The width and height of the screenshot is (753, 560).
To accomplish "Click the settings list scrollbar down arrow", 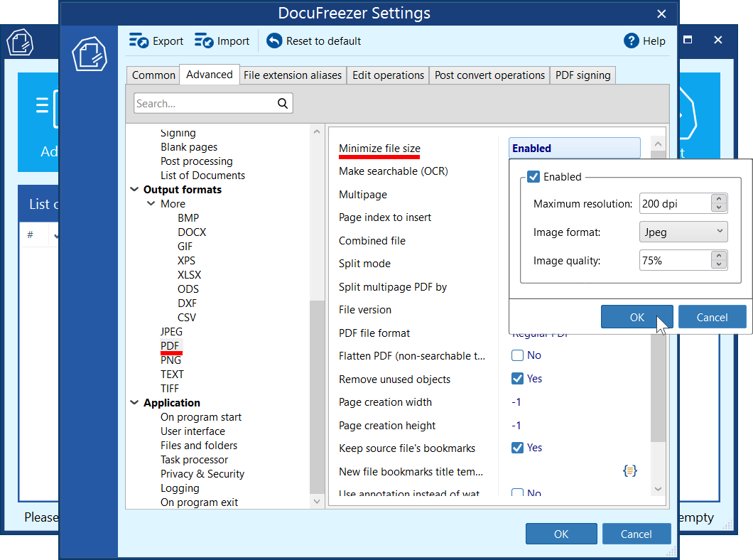I will pos(658,489).
